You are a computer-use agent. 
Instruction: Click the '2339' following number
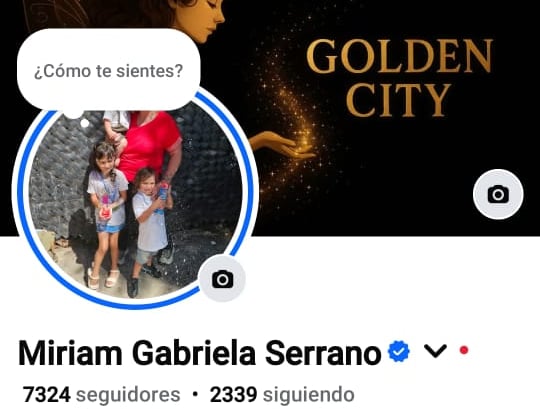(233, 395)
